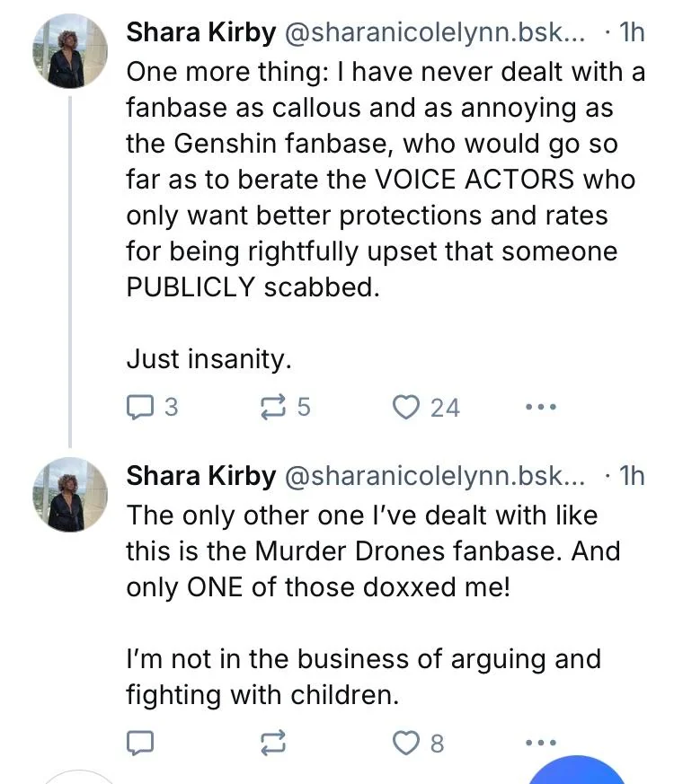Click the @sharanicolelynn handle on the second post
This screenshot has height=784, width=674.
tap(434, 474)
